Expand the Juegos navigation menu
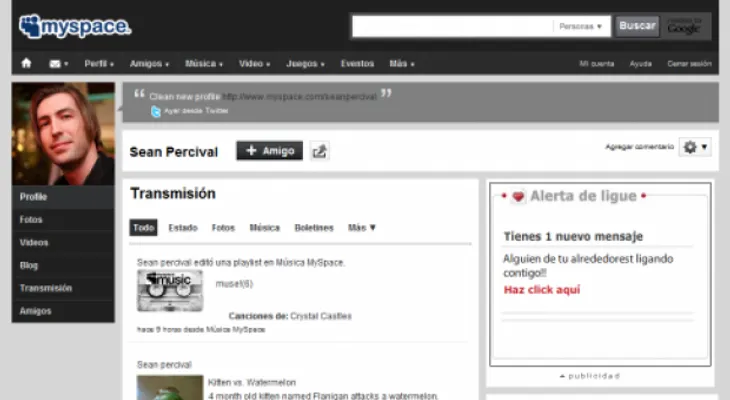This screenshot has width=730, height=400. (305, 63)
